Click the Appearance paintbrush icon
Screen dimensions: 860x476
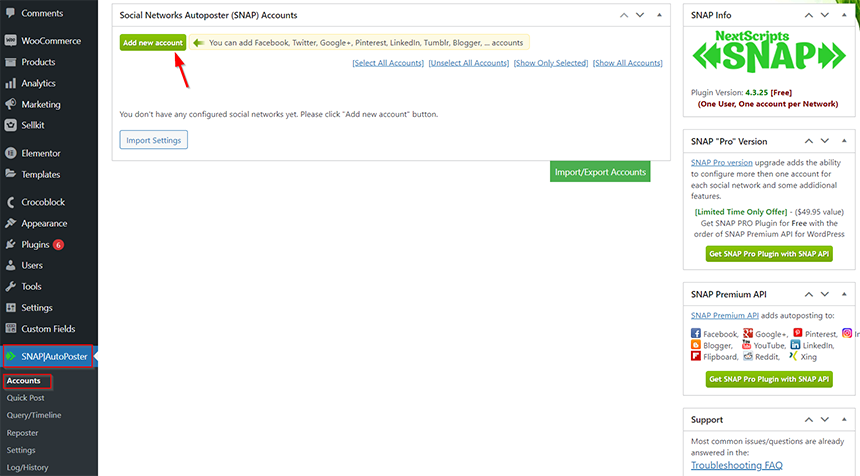point(10,223)
